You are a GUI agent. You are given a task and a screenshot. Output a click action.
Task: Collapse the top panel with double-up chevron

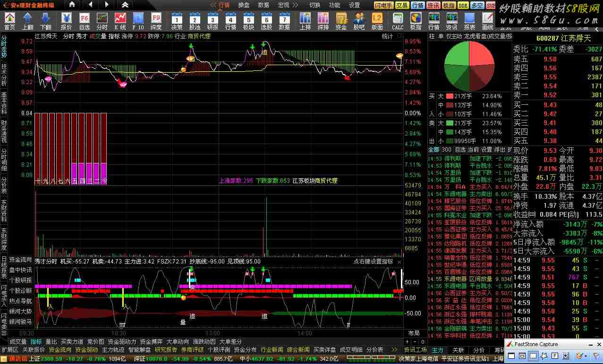click(125, 5)
